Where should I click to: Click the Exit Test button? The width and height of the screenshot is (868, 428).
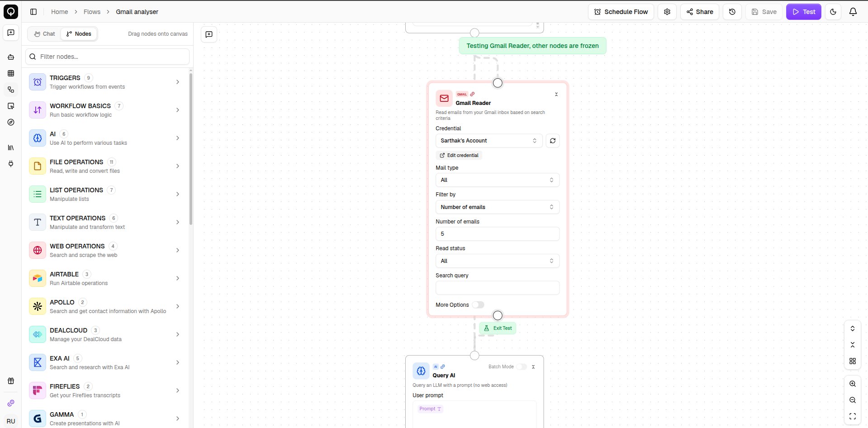498,328
